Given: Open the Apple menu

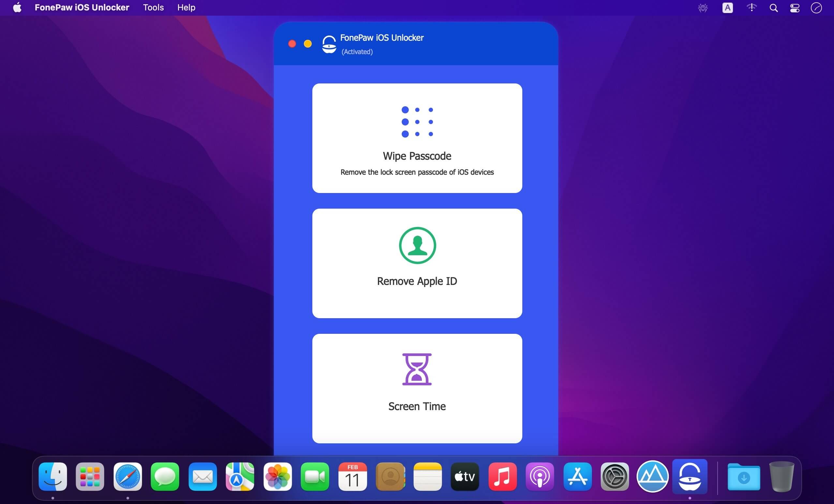Looking at the screenshot, I should 17,7.
